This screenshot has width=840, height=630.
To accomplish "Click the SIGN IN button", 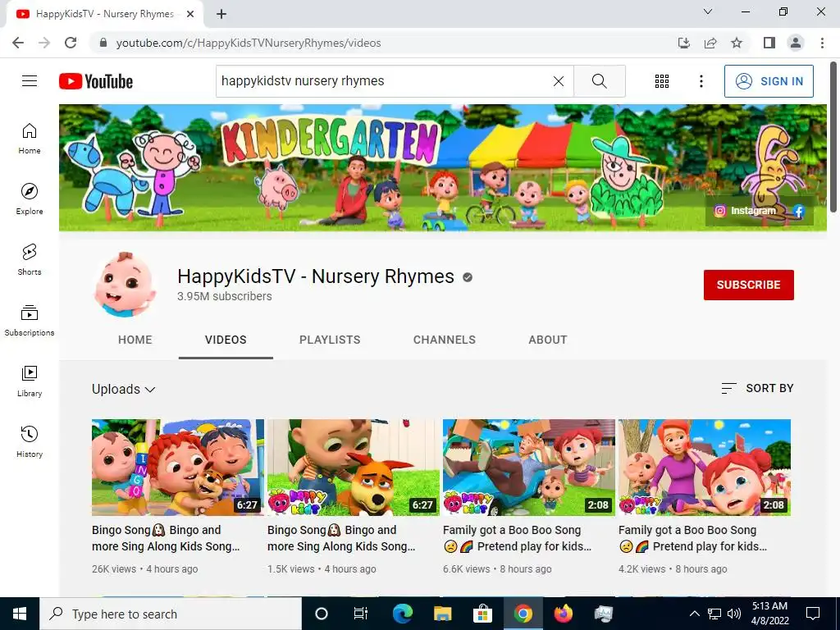I will pos(769,81).
